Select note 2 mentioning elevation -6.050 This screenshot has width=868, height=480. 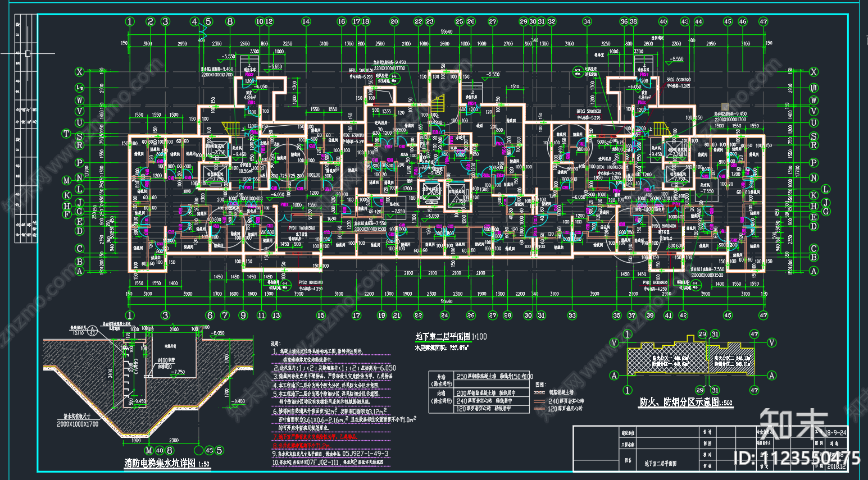click(334, 368)
